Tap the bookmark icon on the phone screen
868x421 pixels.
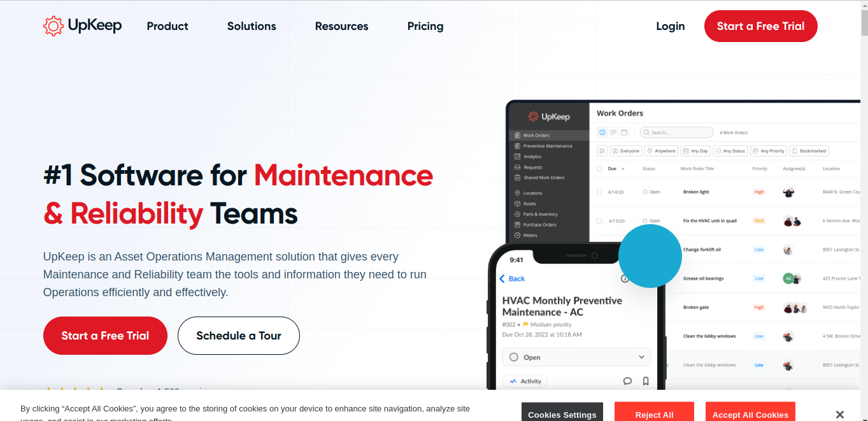(x=646, y=381)
